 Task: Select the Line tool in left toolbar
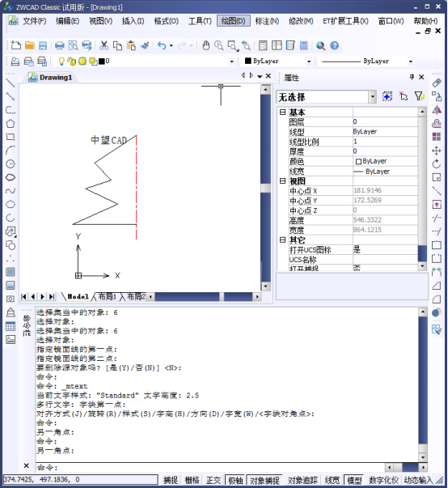point(11,83)
